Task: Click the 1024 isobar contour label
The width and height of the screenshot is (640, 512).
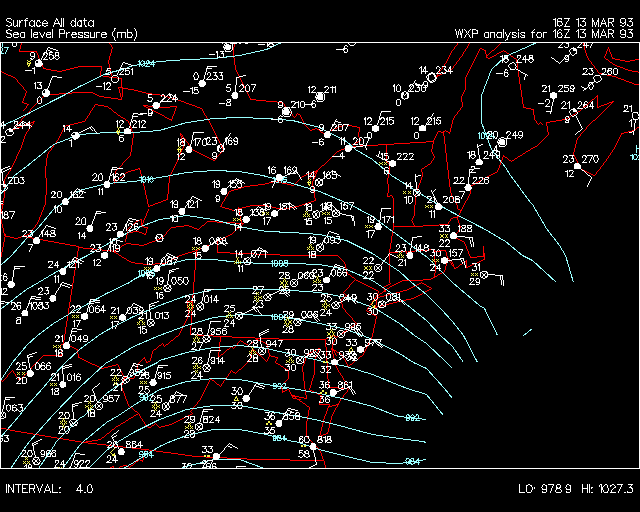Action: 146,64
